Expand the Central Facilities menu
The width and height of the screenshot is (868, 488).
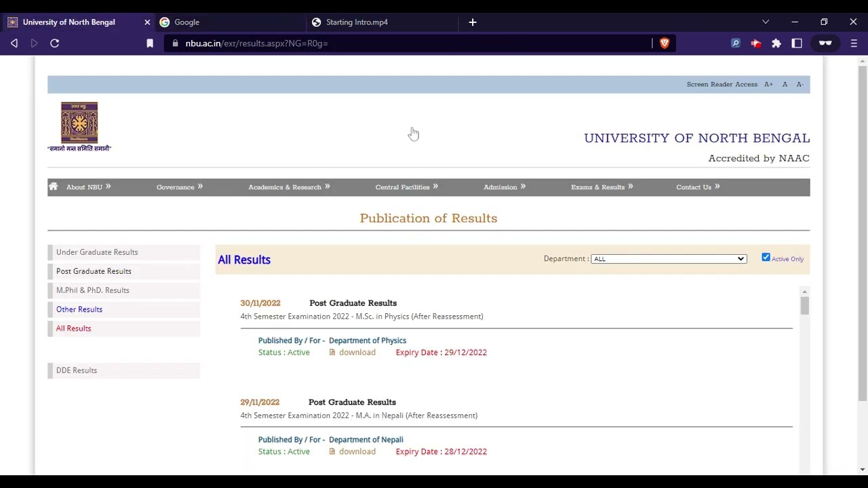point(407,187)
